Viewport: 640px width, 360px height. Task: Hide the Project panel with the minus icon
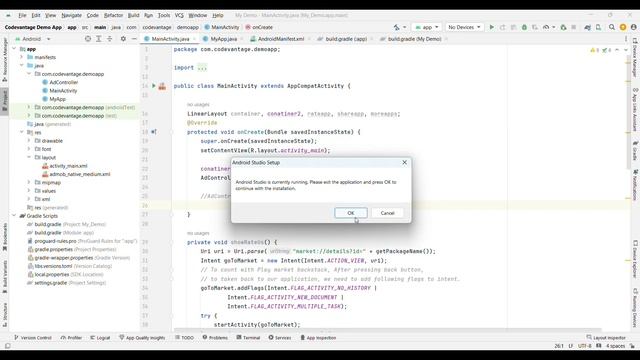click(x=134, y=39)
